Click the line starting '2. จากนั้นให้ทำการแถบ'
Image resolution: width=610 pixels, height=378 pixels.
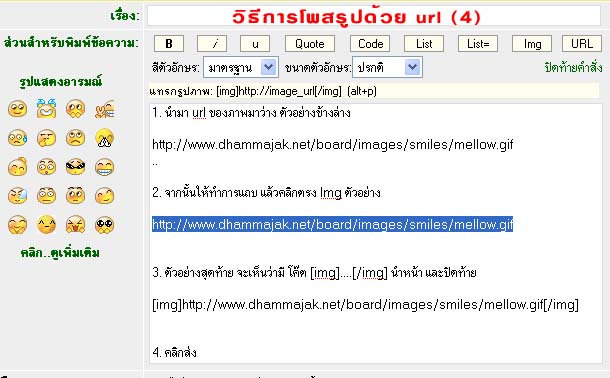pyautogui.click(x=266, y=192)
